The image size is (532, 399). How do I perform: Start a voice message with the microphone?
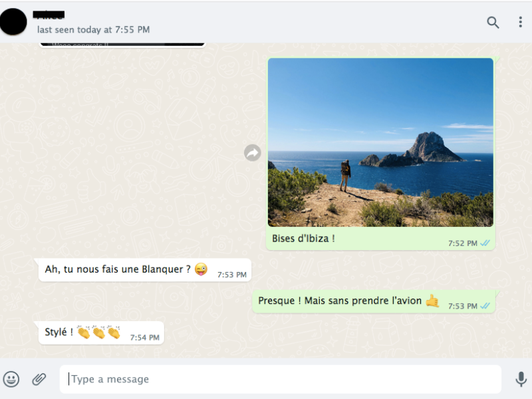pos(521,379)
